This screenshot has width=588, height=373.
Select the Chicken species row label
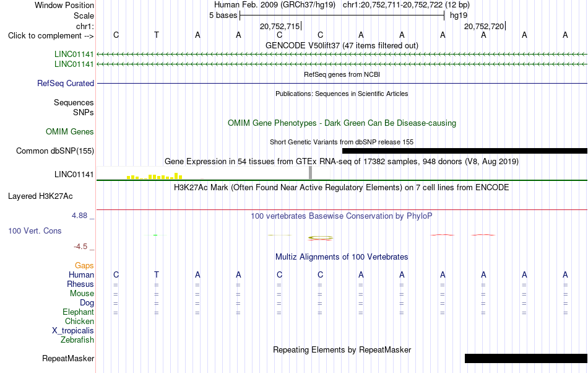pos(79,321)
